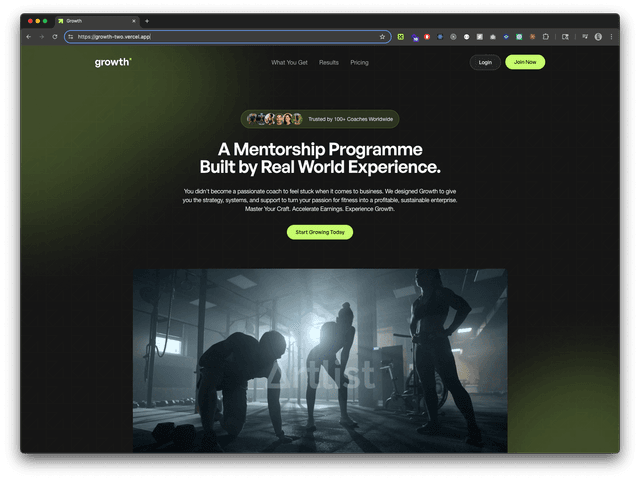Click the green Join Now button
Image resolution: width=640 pixels, height=480 pixels.
pos(525,62)
